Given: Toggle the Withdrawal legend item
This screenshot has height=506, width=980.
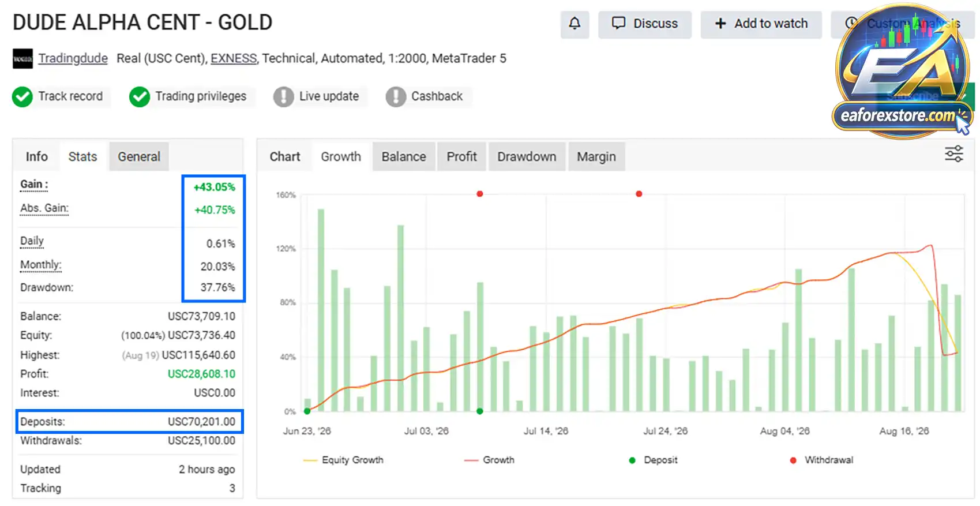Looking at the screenshot, I should point(821,460).
